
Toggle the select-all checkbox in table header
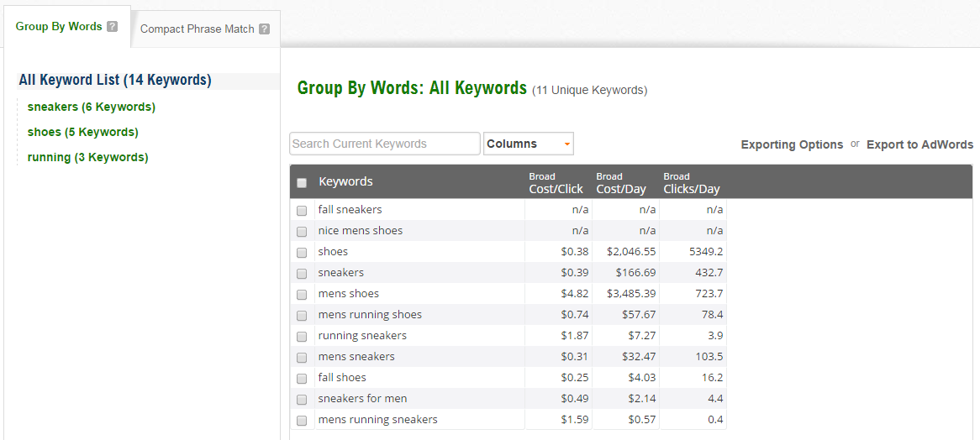(302, 183)
